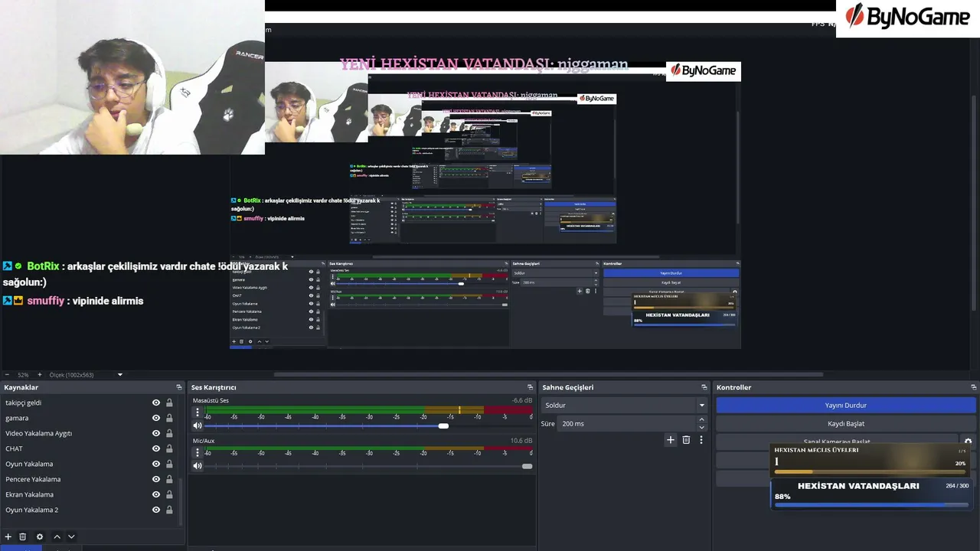Select the takipçi geldi source row
Viewport: 980px width, 551px height.
pyautogui.click(x=90, y=403)
